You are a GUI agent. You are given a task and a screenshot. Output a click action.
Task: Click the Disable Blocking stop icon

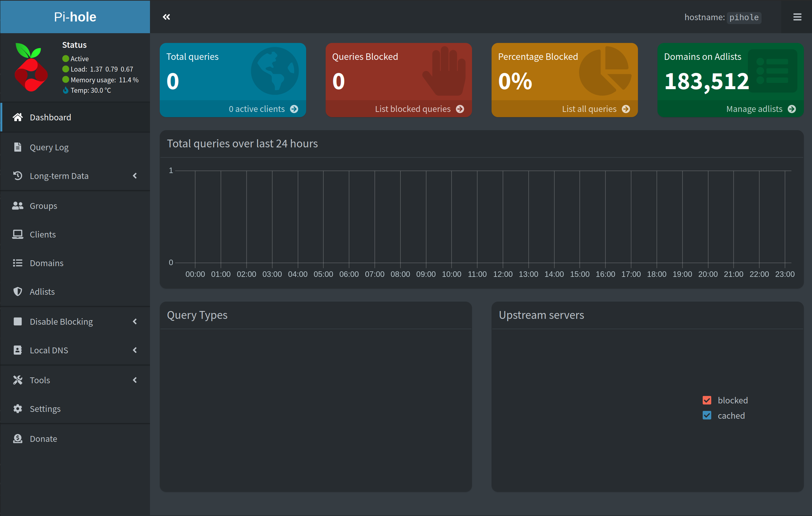(x=18, y=321)
